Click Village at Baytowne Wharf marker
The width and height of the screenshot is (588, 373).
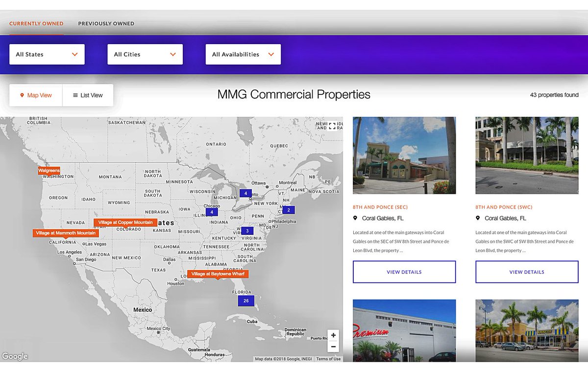click(x=218, y=274)
